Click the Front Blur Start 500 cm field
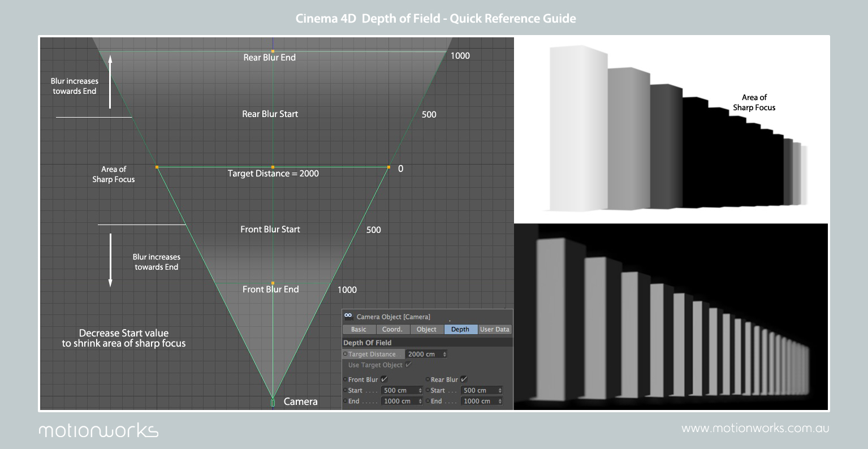Screen dimensions: 868x449 (402, 390)
